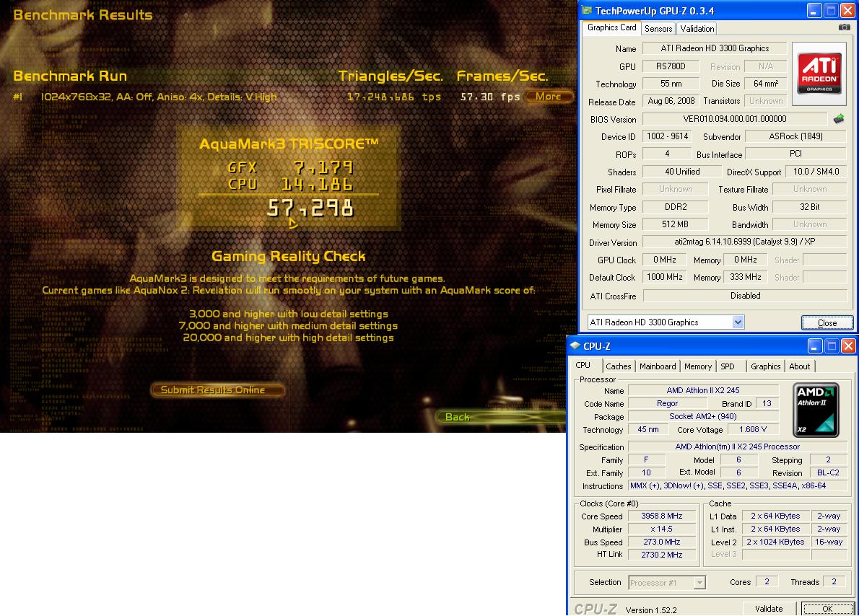The width and height of the screenshot is (859, 616).
Task: Click the More button for benchmark run #1
Action: tap(549, 97)
